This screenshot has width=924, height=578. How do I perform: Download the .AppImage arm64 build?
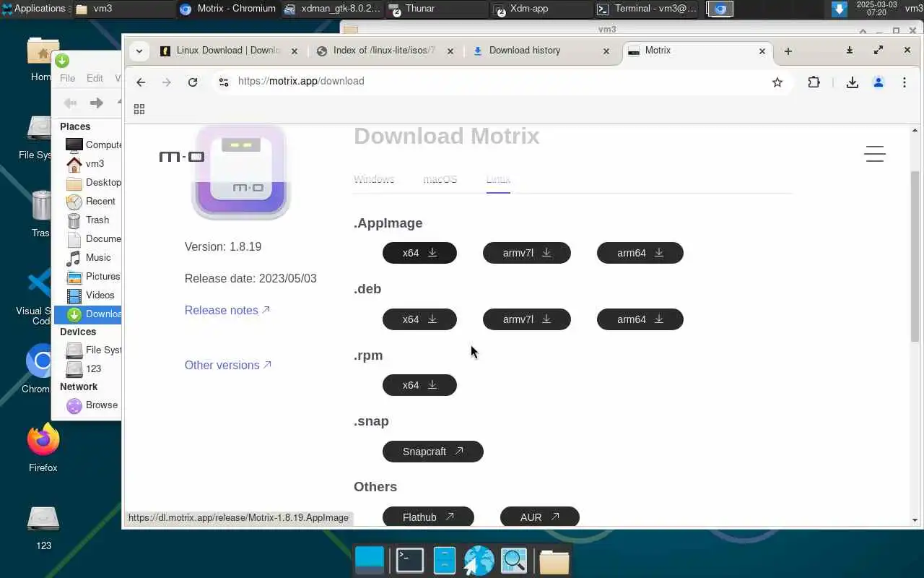[x=640, y=253]
